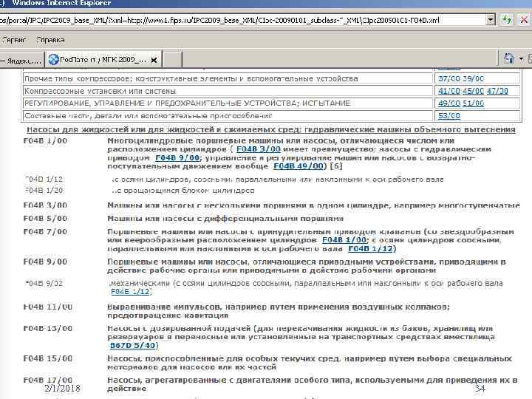Follow the F04B 49/00 link
532x399 pixels.
pos(299,166)
